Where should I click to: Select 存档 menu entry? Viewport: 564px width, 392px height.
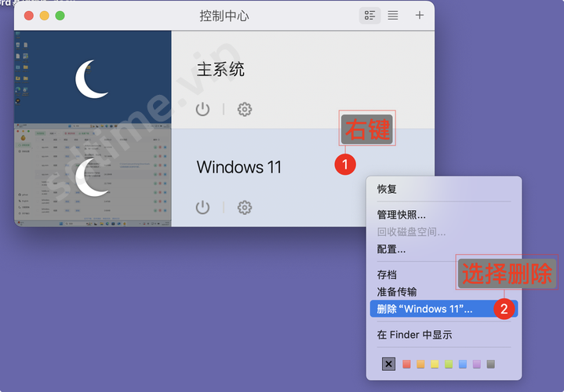point(387,274)
